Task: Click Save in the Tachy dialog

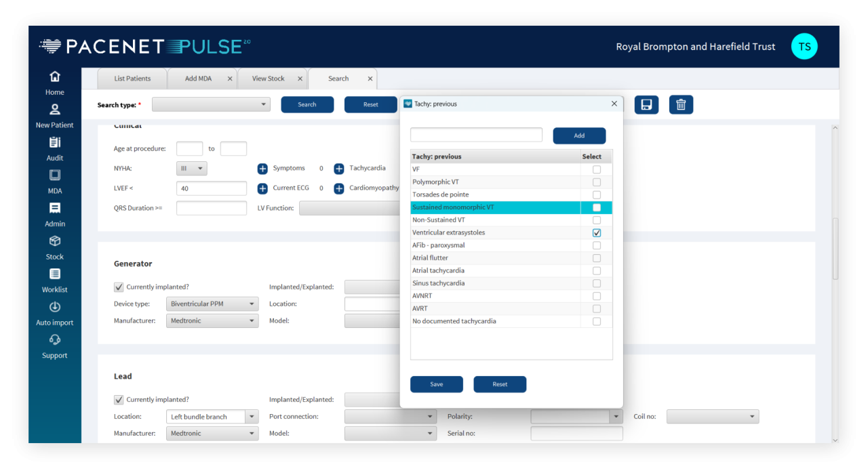Action: coord(437,384)
